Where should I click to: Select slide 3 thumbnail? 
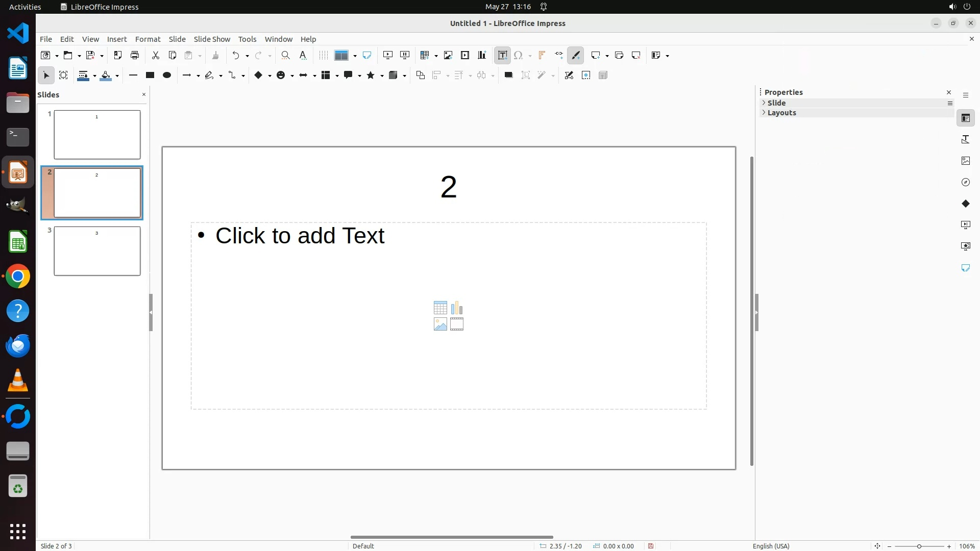(x=97, y=251)
